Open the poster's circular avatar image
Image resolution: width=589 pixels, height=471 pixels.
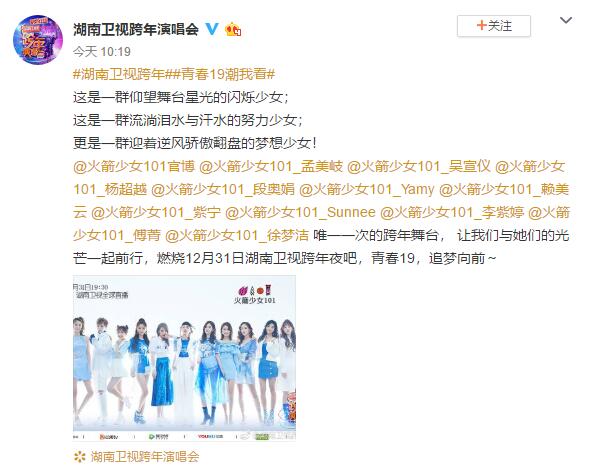[38, 39]
